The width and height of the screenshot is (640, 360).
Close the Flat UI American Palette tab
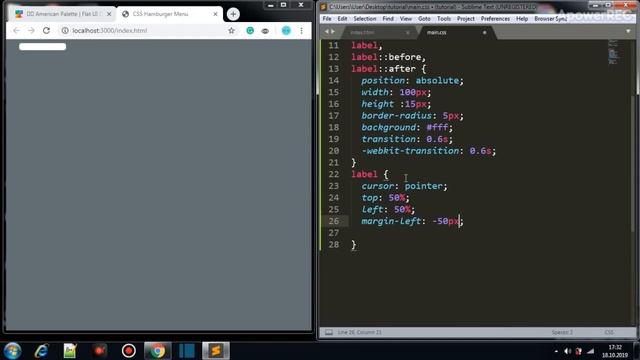tap(109, 14)
